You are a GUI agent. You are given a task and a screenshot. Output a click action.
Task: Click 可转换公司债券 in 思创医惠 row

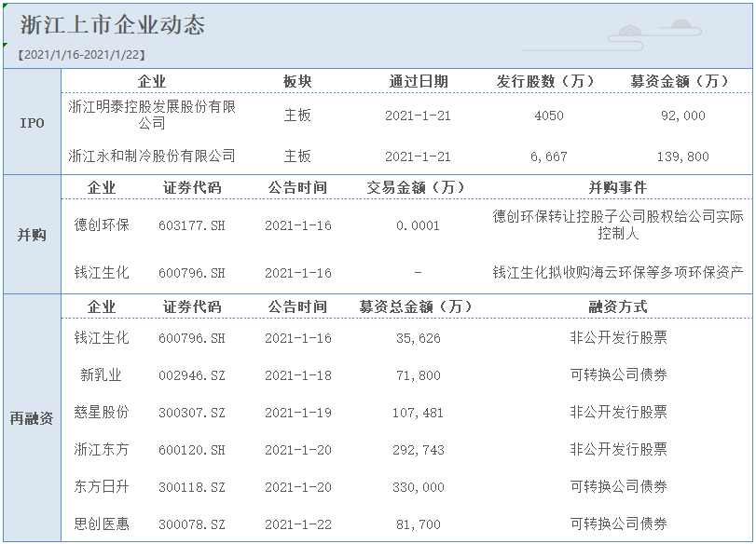618,524
